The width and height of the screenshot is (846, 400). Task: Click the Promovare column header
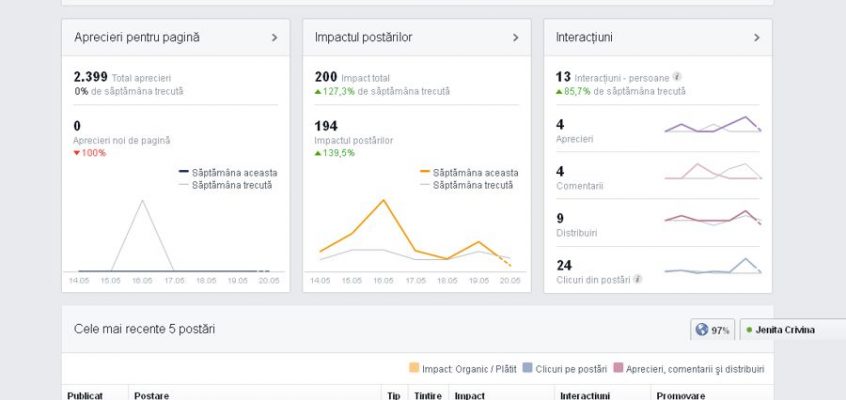click(x=680, y=395)
